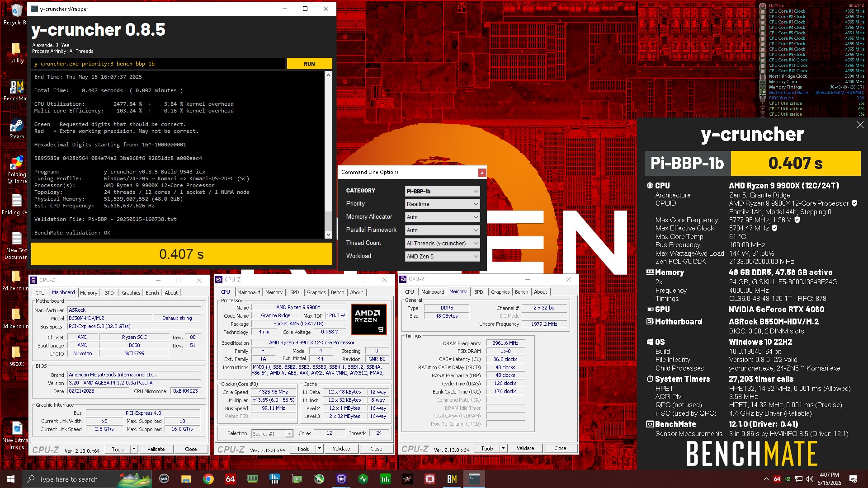Image resolution: width=868 pixels, height=488 pixels.
Task: Click the y-cruncher console scrollbar down arrow
Action: (328, 235)
